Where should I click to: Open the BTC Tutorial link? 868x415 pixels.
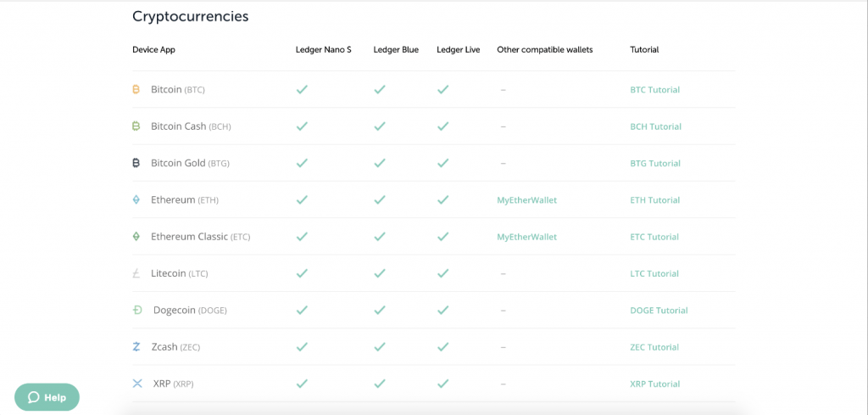(655, 90)
